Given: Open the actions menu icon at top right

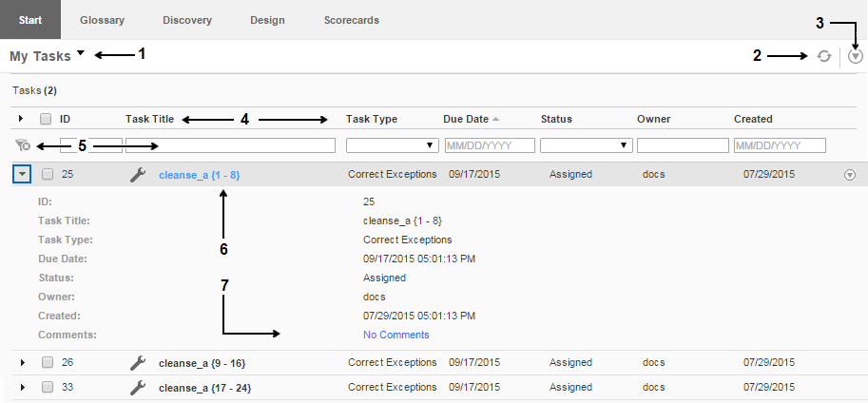Looking at the screenshot, I should click(856, 57).
